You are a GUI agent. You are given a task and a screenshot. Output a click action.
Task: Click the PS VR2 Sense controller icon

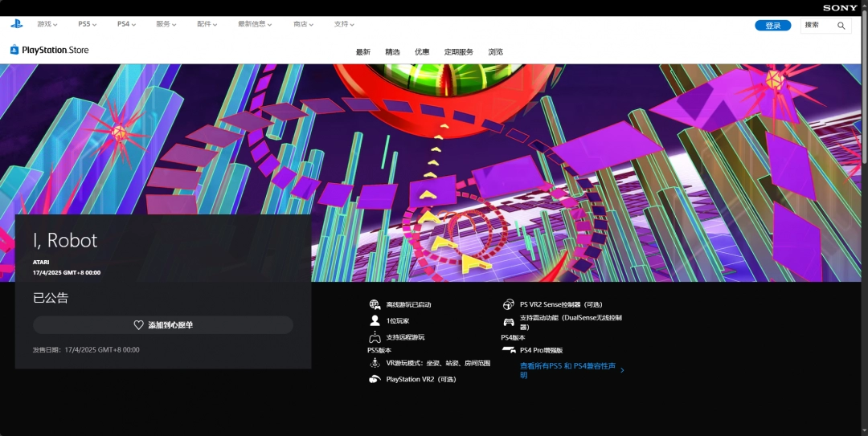[x=508, y=304]
